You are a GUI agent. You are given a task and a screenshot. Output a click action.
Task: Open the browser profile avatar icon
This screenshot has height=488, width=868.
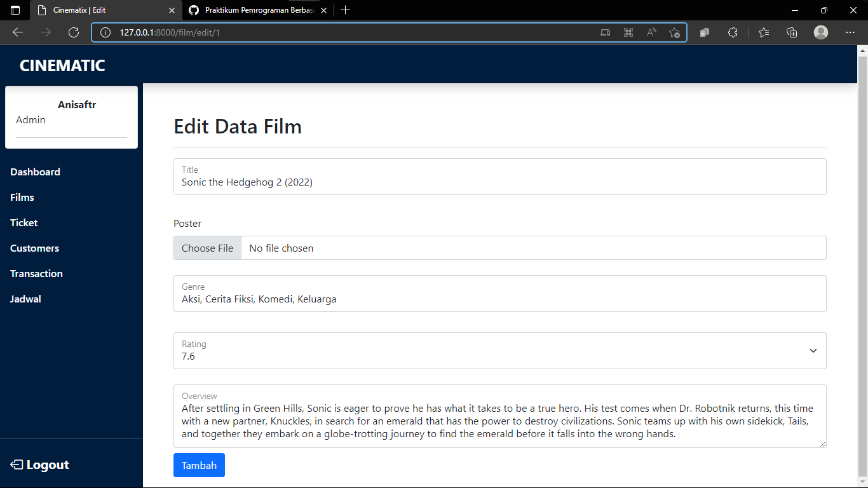pyautogui.click(x=820, y=32)
